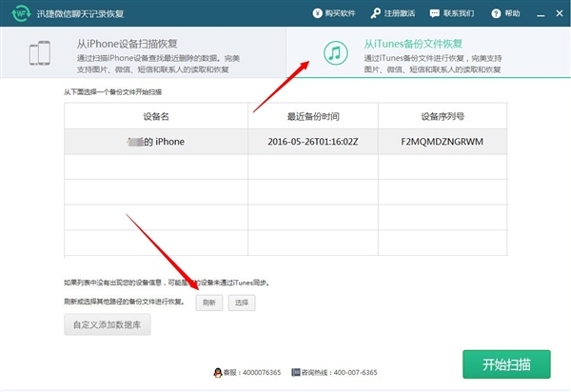This screenshot has width=571, height=392.
Task: Switch to 从iTunes备份文件恢复 tab
Action: pyautogui.click(x=428, y=52)
